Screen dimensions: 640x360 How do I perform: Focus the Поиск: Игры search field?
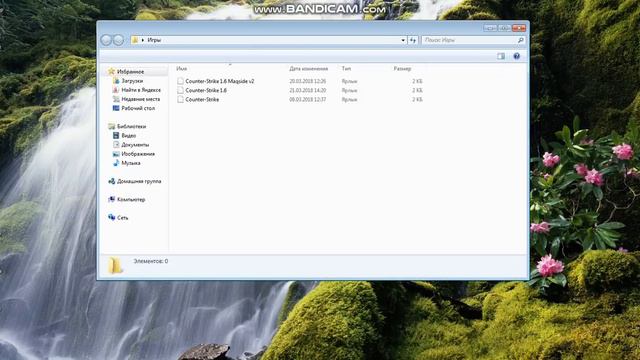tap(469, 40)
